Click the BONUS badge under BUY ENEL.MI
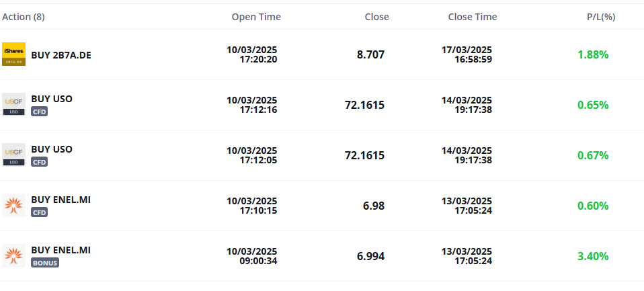The image size is (644, 291). (x=45, y=263)
